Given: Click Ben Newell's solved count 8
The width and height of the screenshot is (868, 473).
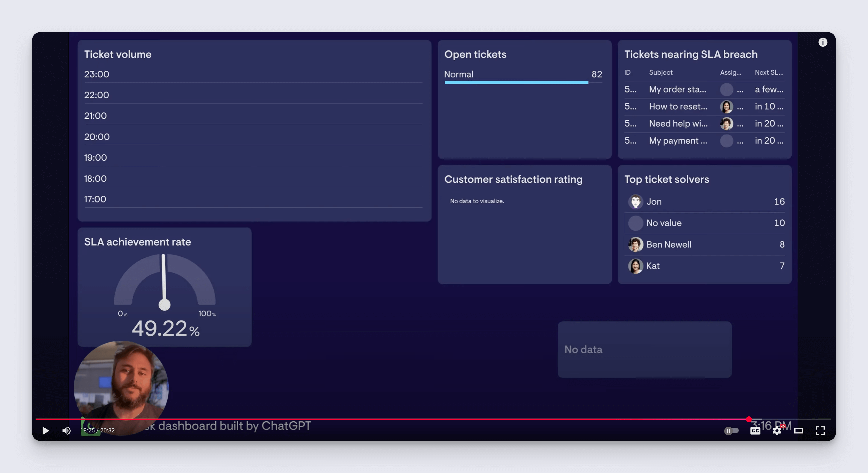Looking at the screenshot, I should [782, 244].
